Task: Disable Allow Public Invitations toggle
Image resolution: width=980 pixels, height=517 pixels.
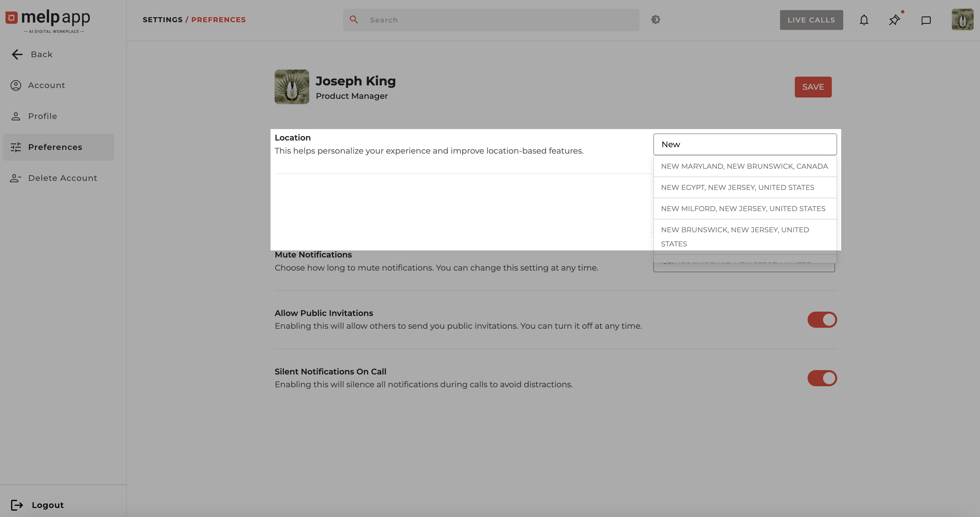Action: click(x=822, y=320)
